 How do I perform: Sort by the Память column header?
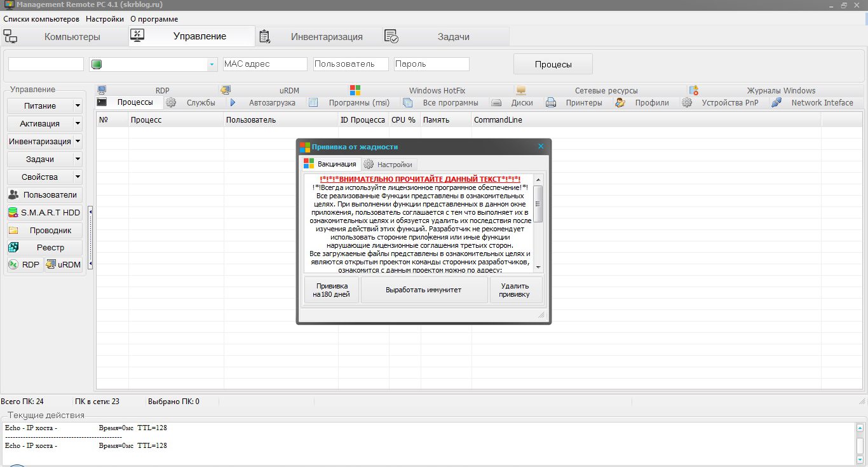(446, 119)
